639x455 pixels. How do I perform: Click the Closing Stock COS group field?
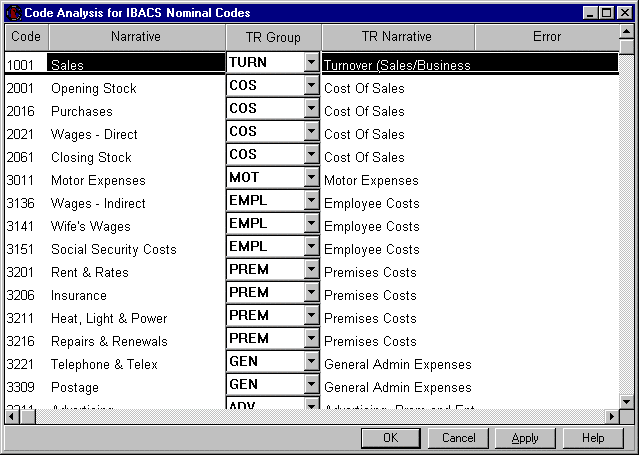(x=264, y=155)
